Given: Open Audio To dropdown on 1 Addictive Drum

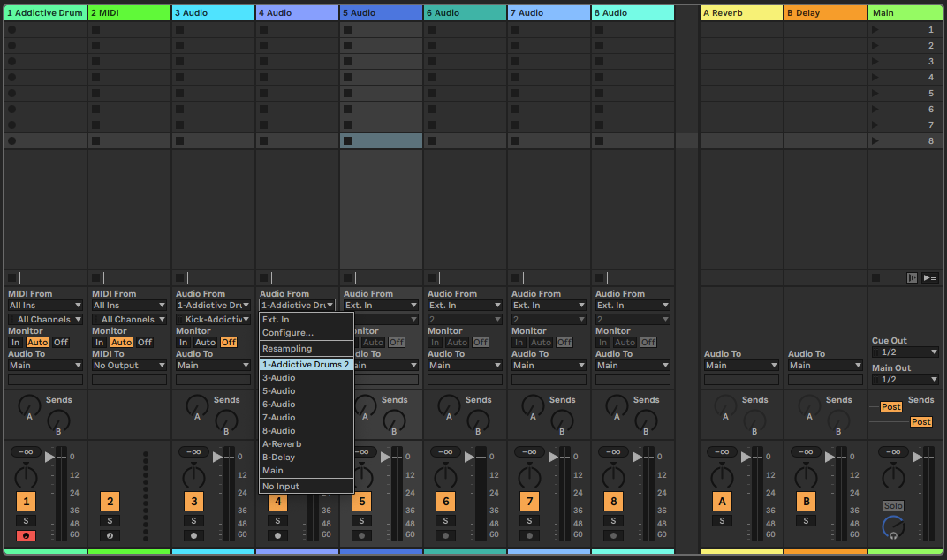Looking at the screenshot, I should pos(45,366).
